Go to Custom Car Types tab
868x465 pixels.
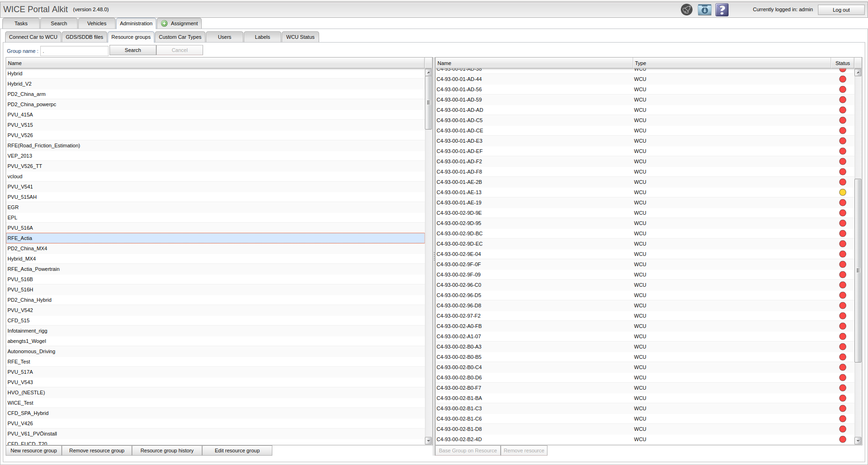point(180,37)
